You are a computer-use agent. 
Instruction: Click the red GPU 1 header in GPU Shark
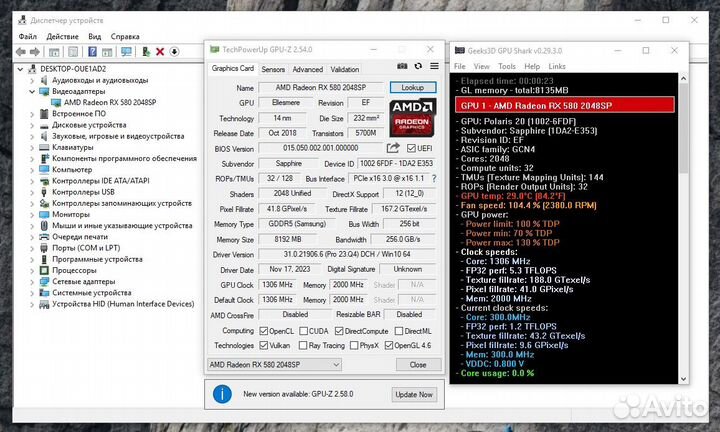pyautogui.click(x=565, y=105)
